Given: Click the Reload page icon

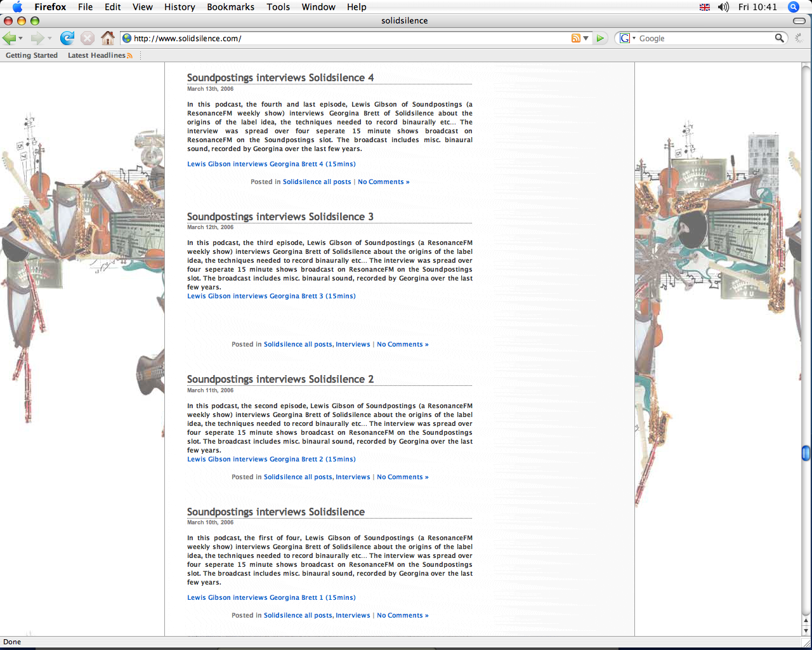Looking at the screenshot, I should pos(67,38).
